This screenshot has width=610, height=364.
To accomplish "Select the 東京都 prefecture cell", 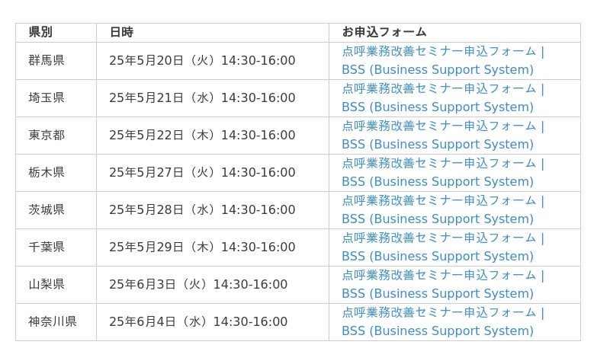I will coord(56,136).
